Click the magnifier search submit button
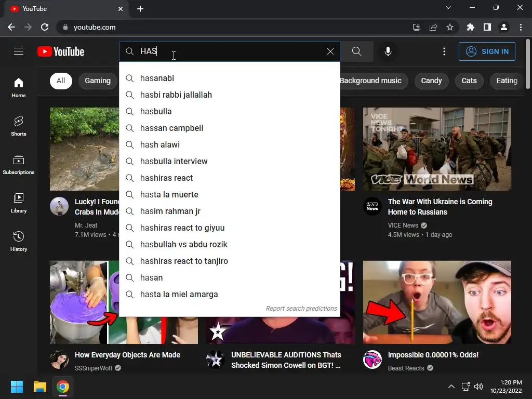Screen dimensions: 532x399 (356, 51)
